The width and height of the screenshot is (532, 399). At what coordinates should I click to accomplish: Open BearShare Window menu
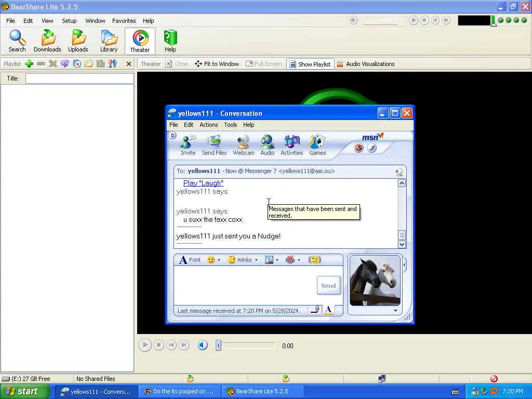[96, 21]
